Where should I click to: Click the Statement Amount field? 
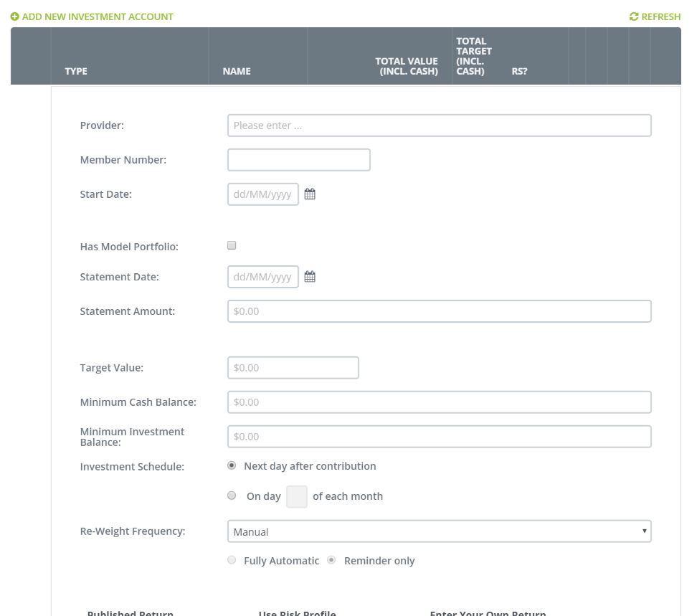pyautogui.click(x=439, y=311)
